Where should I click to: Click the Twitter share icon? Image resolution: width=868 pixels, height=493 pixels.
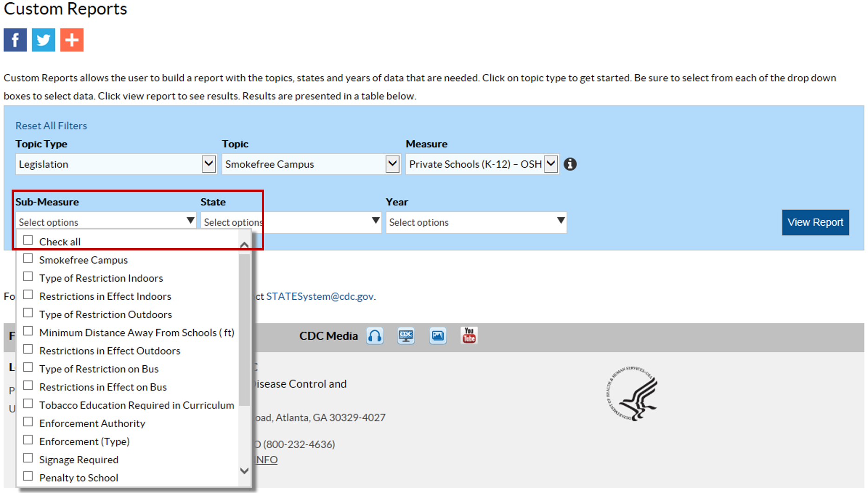[43, 40]
